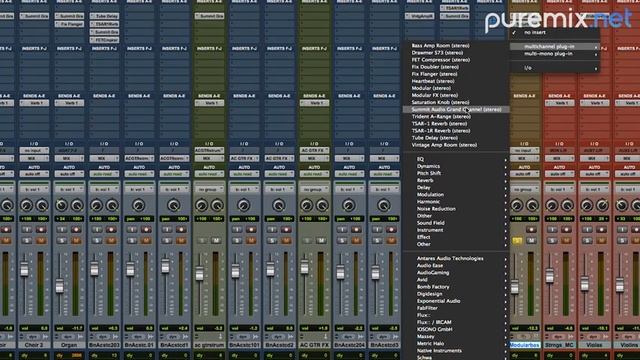640x360 pixels.
Task: Expand the Antares Audio Technologies submenu
Action: 456,258
